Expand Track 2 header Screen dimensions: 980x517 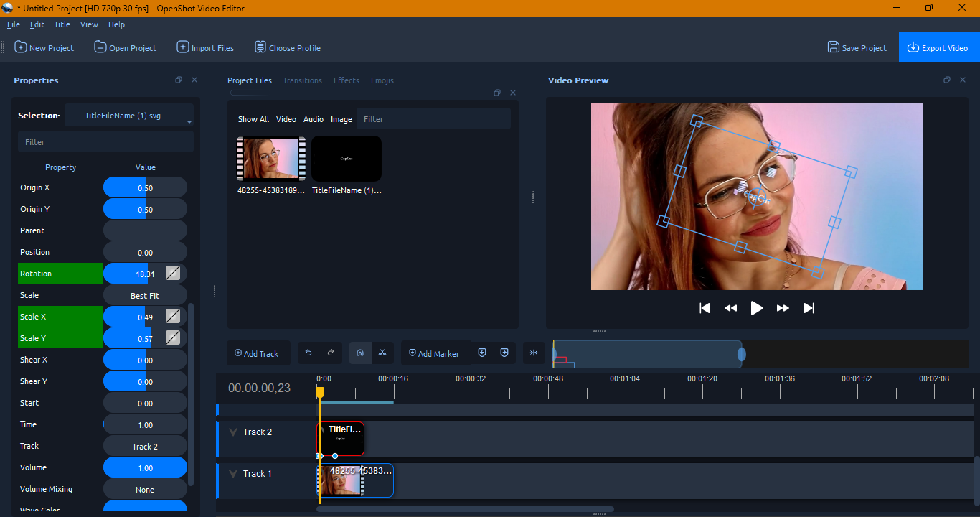coord(232,432)
